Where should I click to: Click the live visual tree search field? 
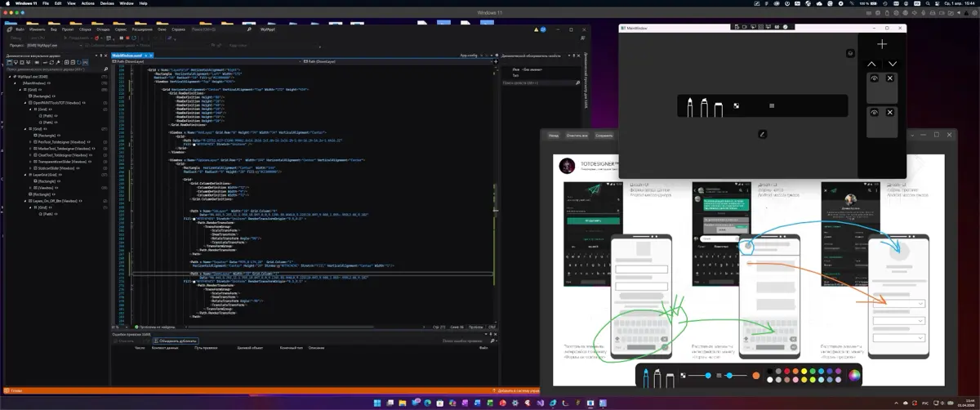coord(56,69)
